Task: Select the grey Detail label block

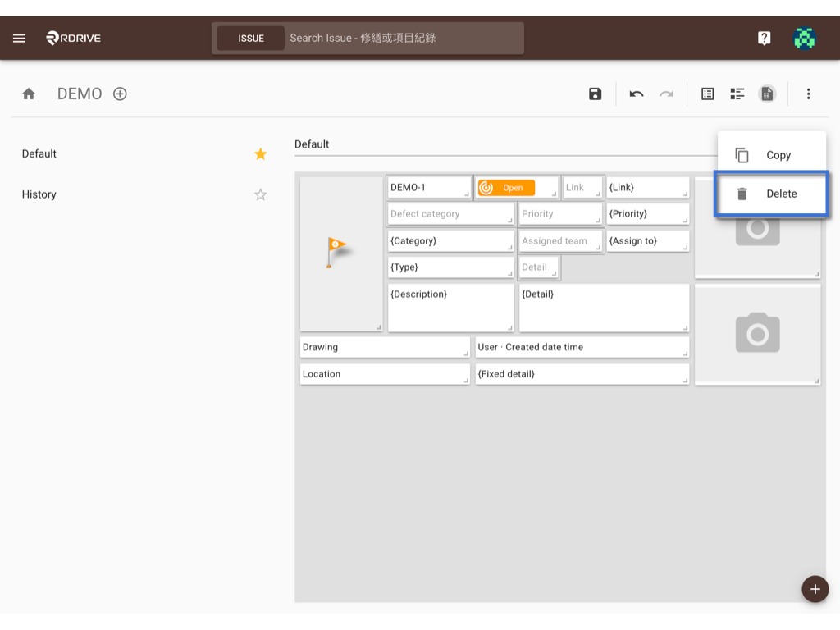Action: (538, 267)
